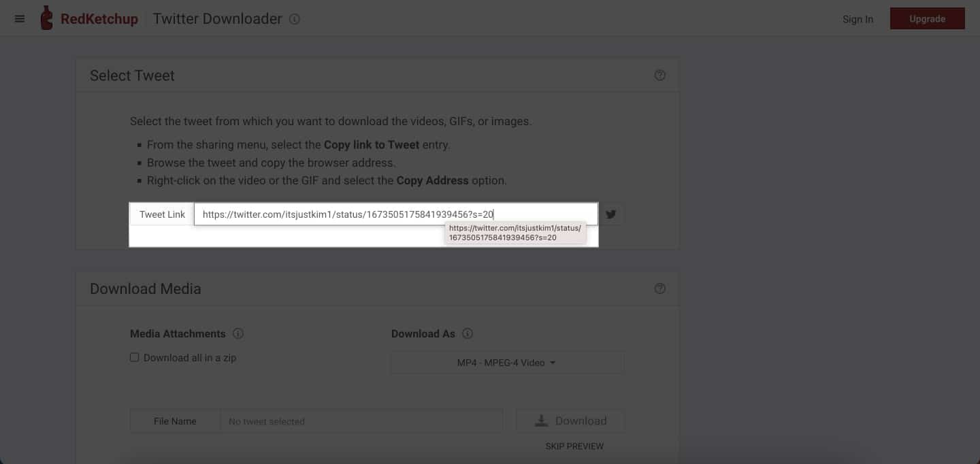Click the Select Tweet heading

tap(132, 76)
